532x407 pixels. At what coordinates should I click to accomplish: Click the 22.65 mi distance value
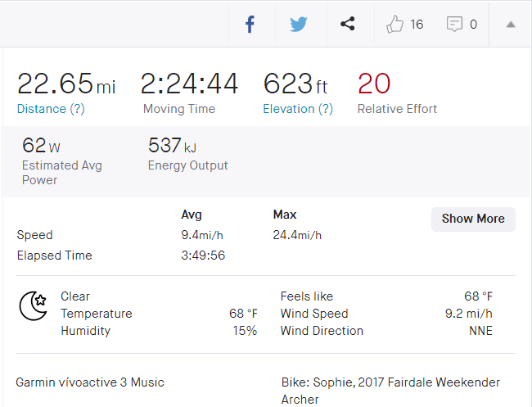coord(65,84)
